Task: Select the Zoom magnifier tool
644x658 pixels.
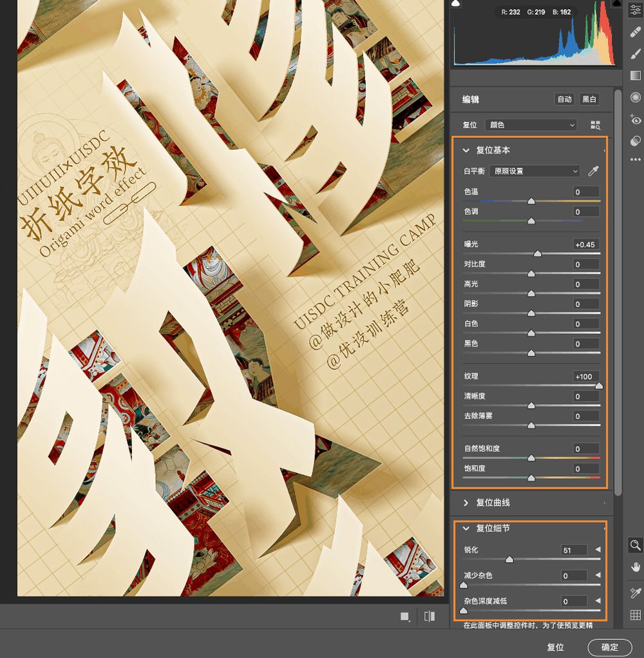Action: tap(635, 545)
